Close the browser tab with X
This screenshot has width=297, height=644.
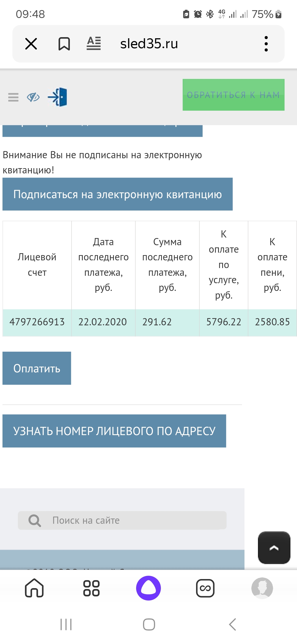click(x=31, y=44)
